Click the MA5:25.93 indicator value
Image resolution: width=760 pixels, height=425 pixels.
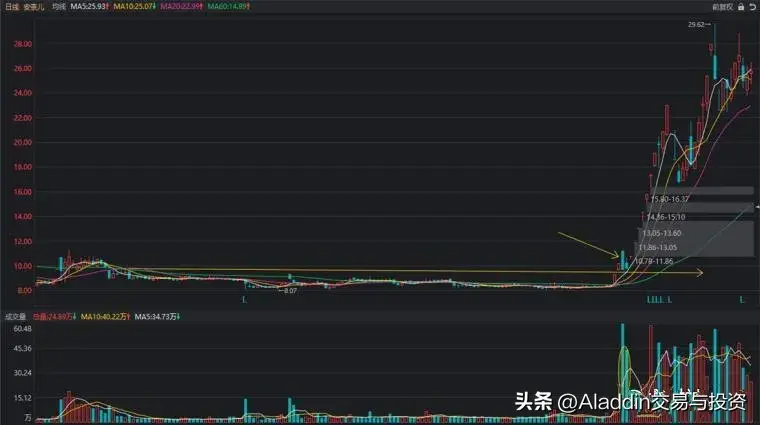90,7
